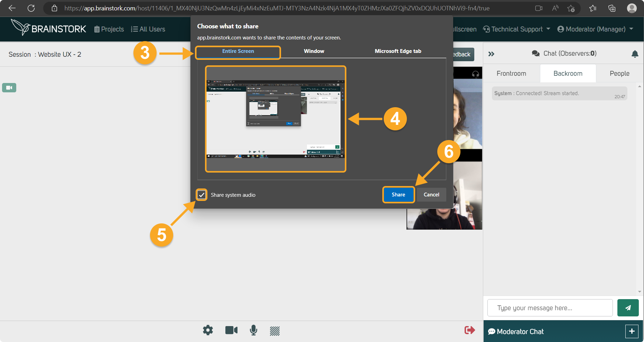Add page to favorites star icon
Image resolution: width=644 pixels, height=342 pixels.
point(571,8)
